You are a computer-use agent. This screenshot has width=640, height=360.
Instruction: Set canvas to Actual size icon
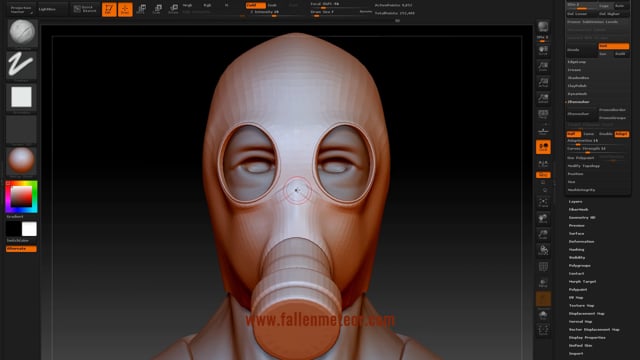(543, 83)
